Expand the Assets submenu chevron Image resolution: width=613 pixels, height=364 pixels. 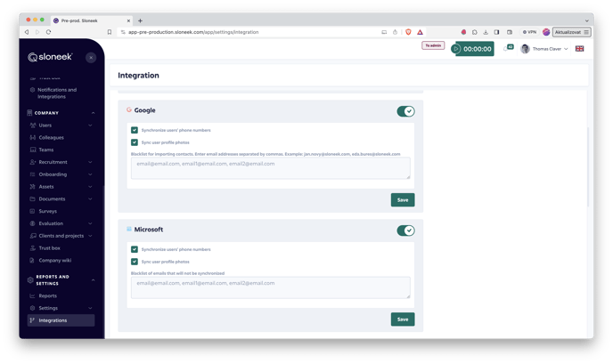[90, 187]
